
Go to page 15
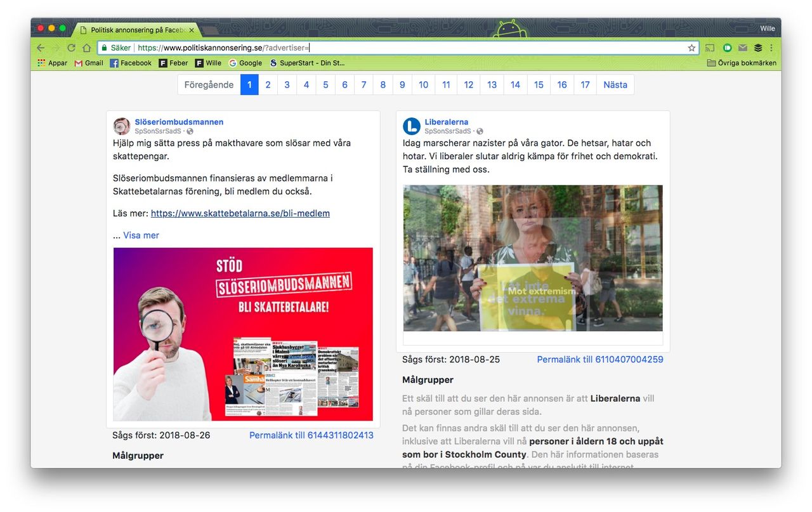point(539,84)
